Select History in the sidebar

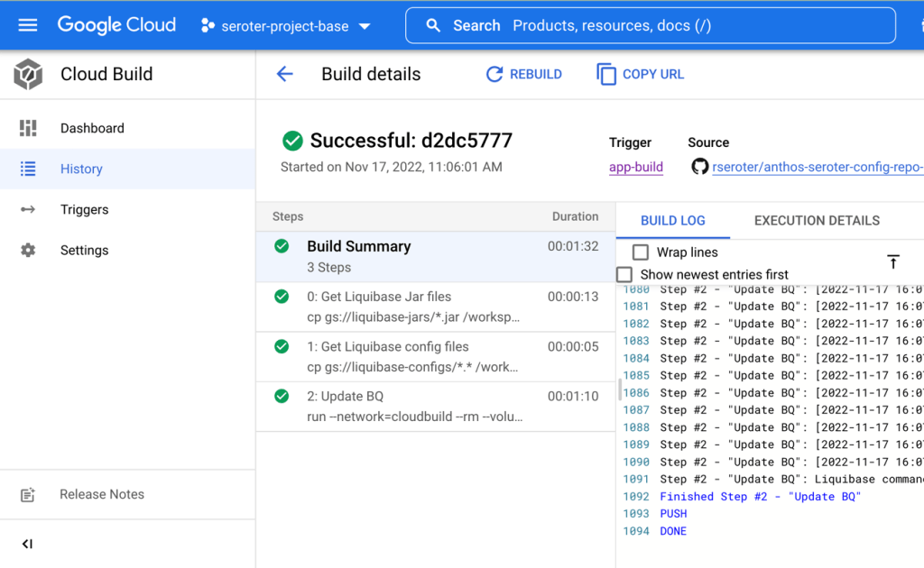click(x=81, y=169)
